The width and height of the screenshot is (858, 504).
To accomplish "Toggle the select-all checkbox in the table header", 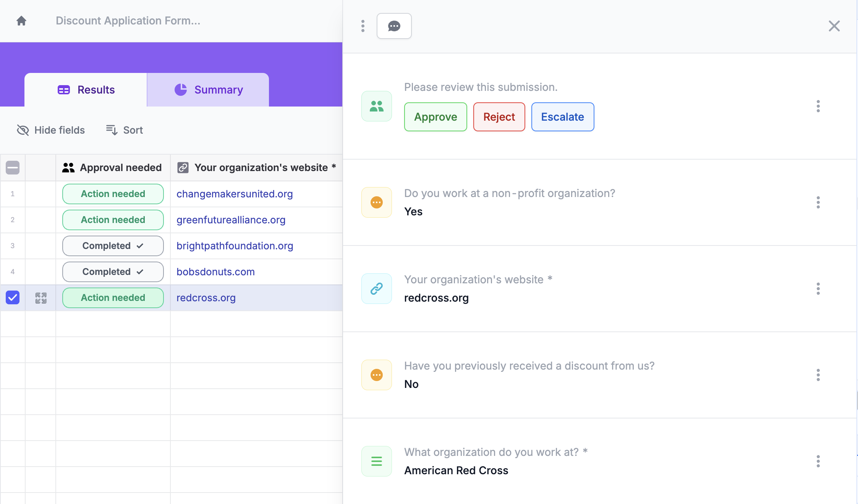I will click(13, 168).
